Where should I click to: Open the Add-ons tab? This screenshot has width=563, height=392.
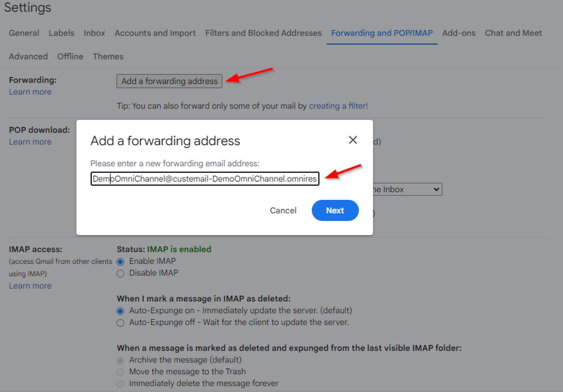(459, 33)
